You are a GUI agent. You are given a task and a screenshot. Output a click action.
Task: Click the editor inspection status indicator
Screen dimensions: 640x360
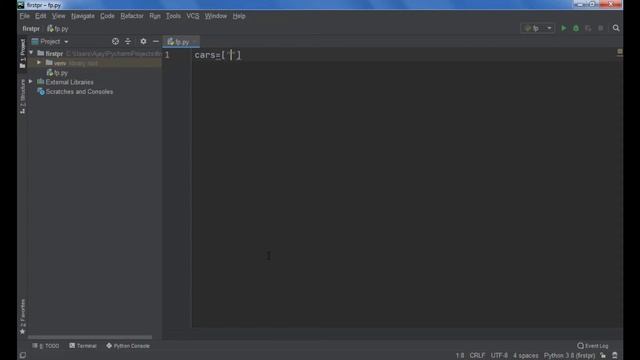pyautogui.click(x=620, y=52)
